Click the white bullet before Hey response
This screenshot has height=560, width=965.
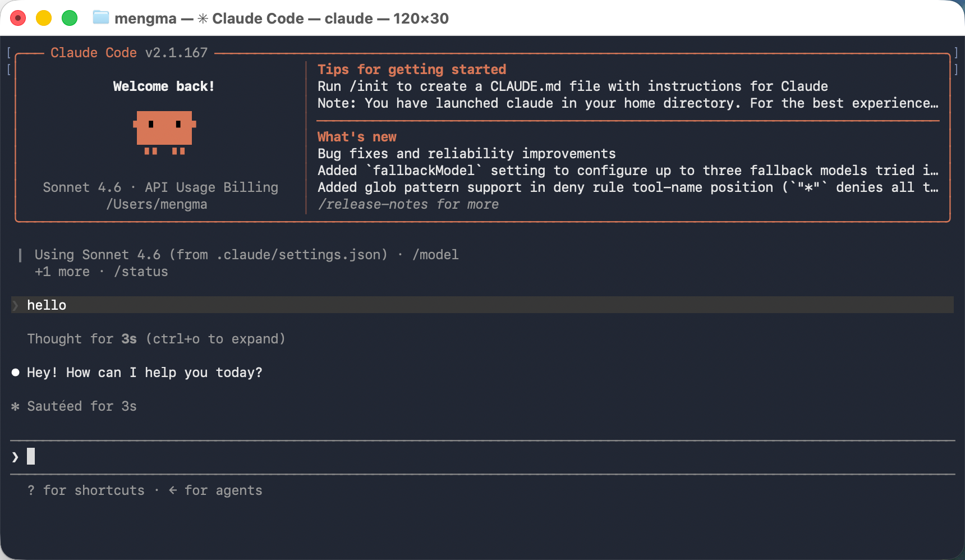tap(16, 373)
